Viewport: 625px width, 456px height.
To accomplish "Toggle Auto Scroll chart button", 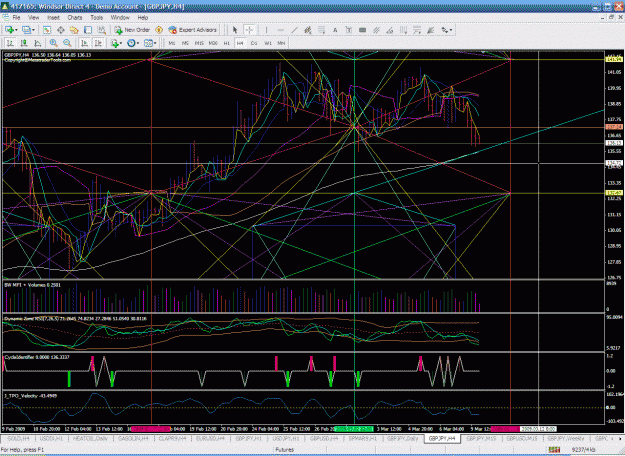I will coord(84,43).
